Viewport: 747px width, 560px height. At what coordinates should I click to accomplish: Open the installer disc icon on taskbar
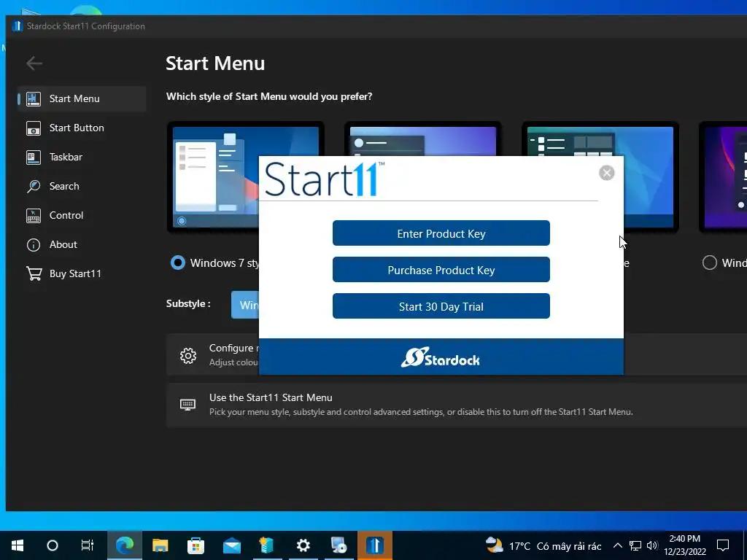[x=338, y=545]
